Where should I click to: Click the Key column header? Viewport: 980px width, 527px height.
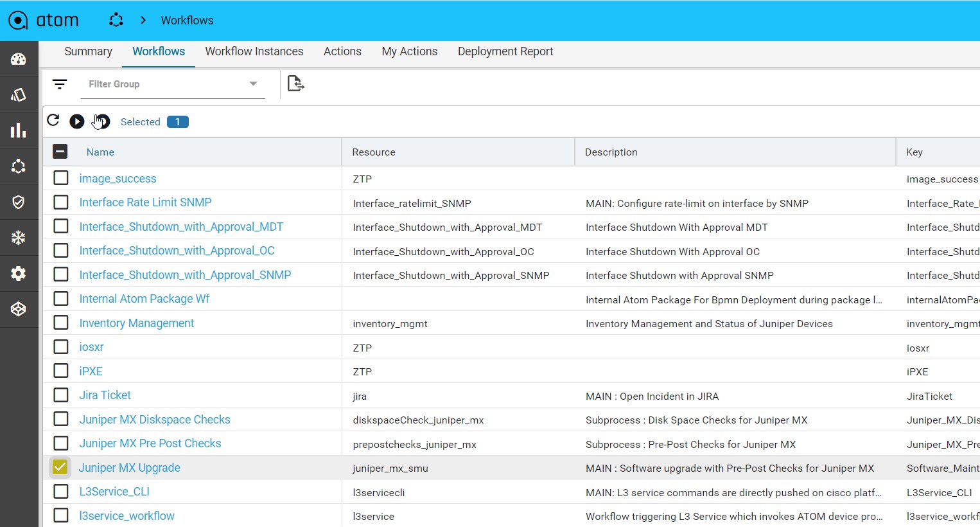click(914, 152)
